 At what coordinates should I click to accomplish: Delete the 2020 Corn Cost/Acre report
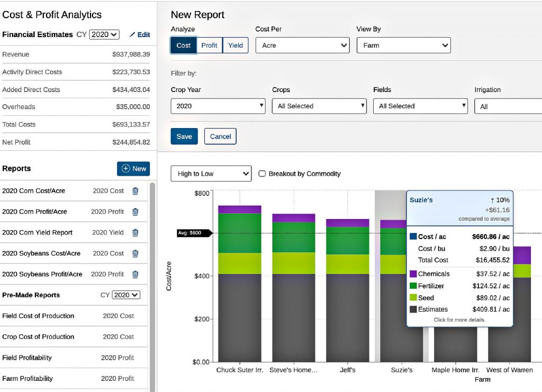click(135, 191)
